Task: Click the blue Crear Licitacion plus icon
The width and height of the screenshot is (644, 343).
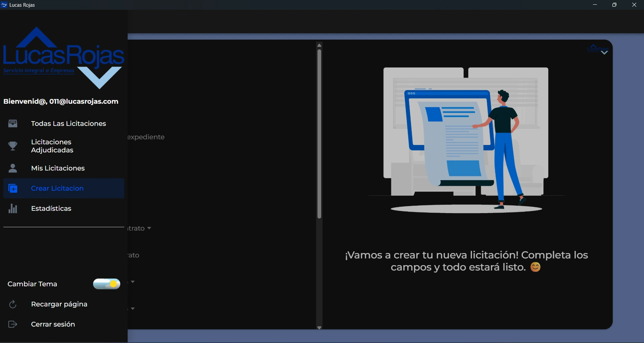Action: click(x=13, y=189)
